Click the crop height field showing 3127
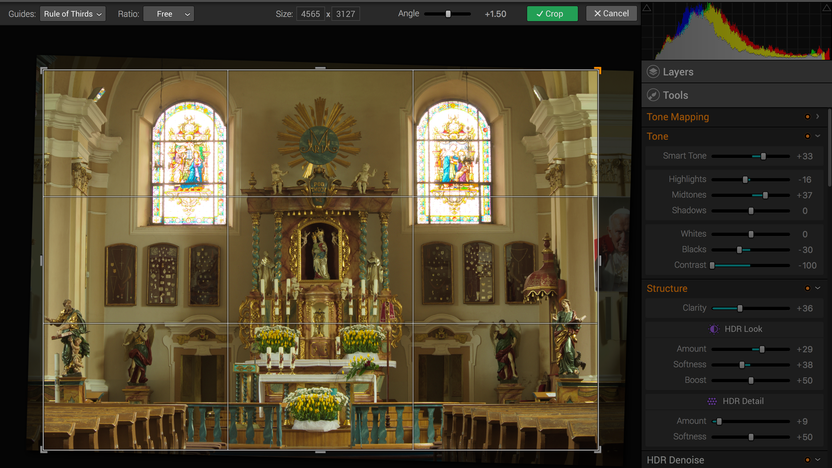 point(345,14)
